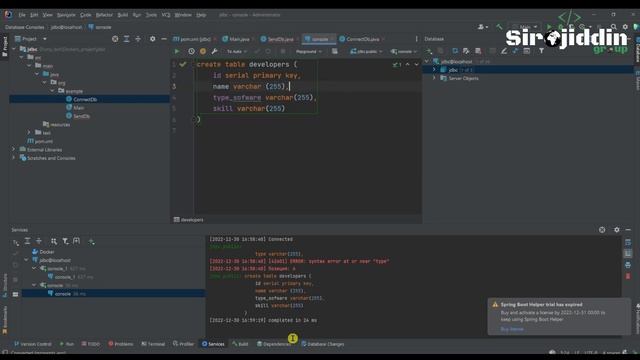
Task: Click Add Service plus icon in Services toolbar
Action: pos(91,242)
